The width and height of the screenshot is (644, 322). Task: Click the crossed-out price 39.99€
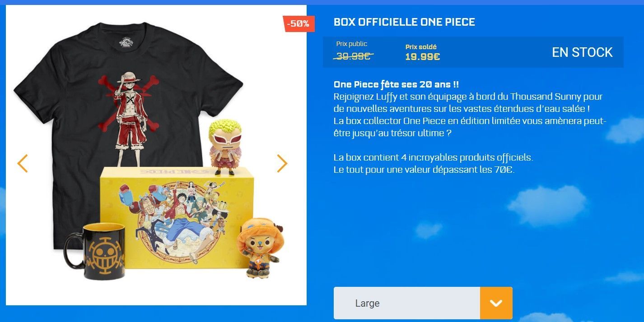tap(354, 56)
